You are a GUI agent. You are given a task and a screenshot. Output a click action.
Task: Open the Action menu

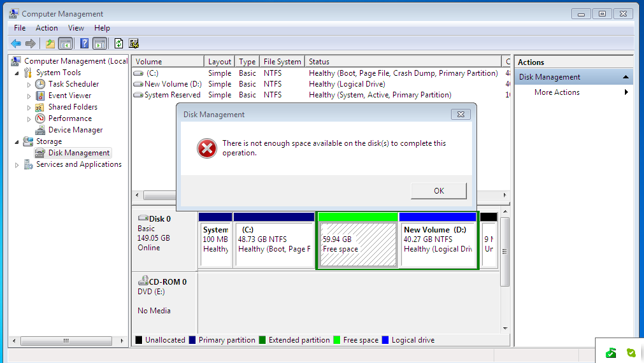[47, 28]
